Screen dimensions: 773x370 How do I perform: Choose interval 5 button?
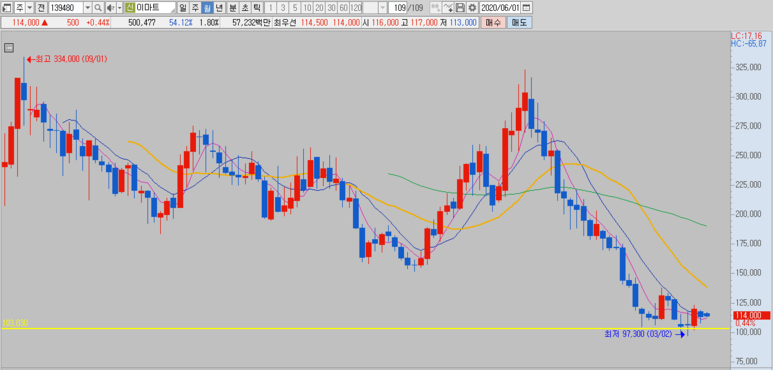295,7
